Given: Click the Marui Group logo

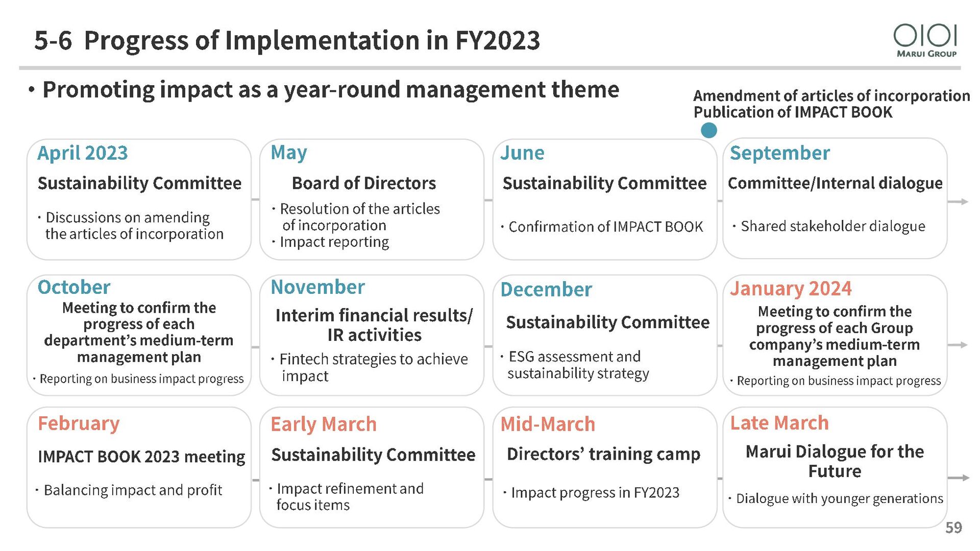Looking at the screenshot, I should (x=925, y=40).
